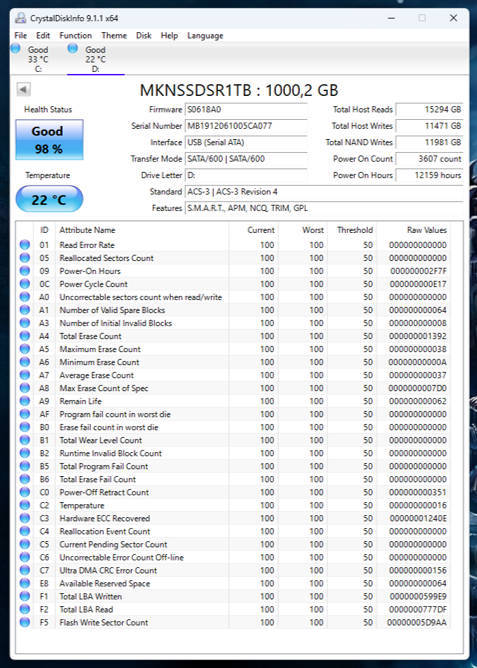Select the D: drive tab
This screenshot has height=668, width=477.
pos(95,59)
